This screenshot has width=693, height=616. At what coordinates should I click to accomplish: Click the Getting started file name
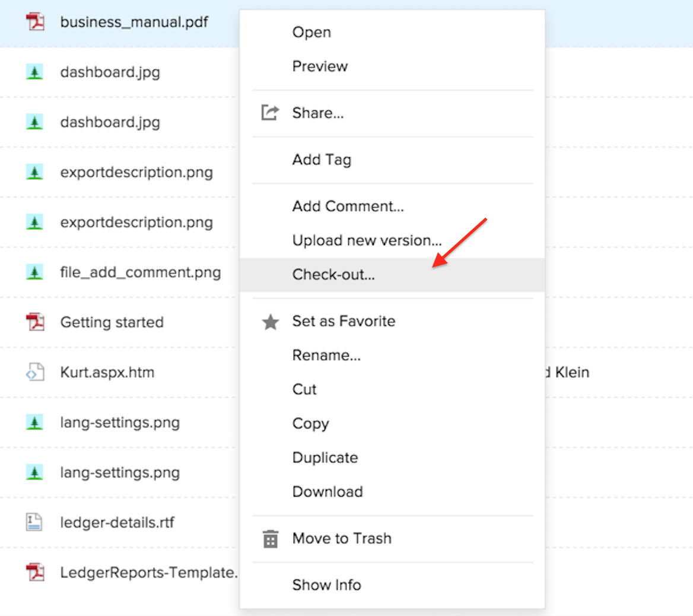pyautogui.click(x=112, y=322)
